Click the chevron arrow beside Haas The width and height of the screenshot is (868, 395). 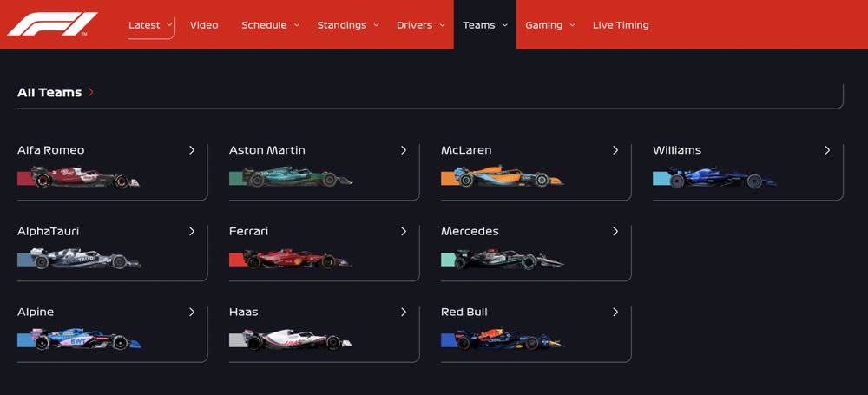404,313
